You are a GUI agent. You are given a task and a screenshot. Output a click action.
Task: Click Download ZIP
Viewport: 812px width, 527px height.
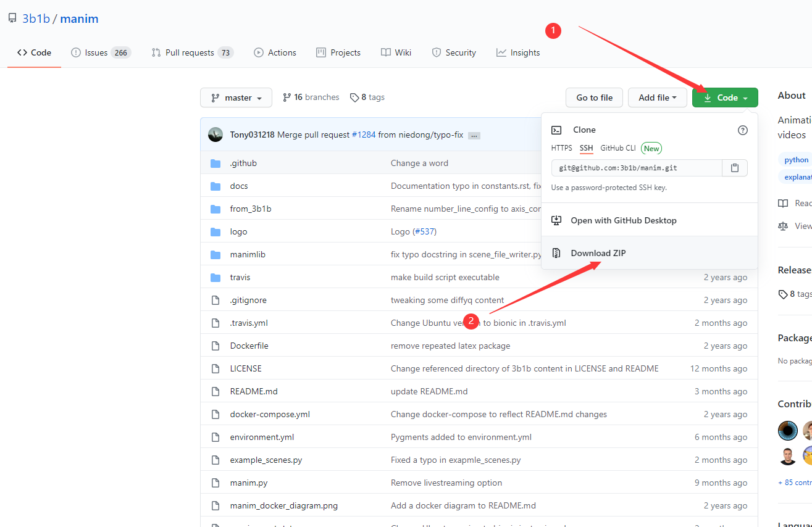tap(598, 253)
